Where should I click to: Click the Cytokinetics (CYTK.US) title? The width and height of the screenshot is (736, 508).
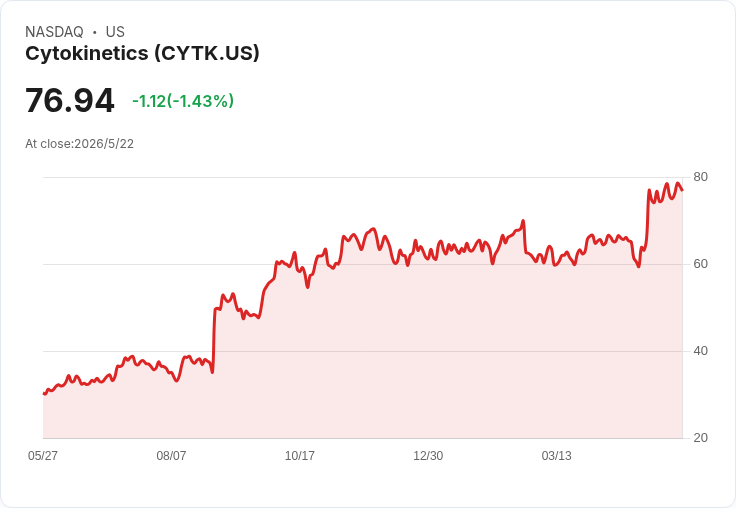[x=142, y=54]
